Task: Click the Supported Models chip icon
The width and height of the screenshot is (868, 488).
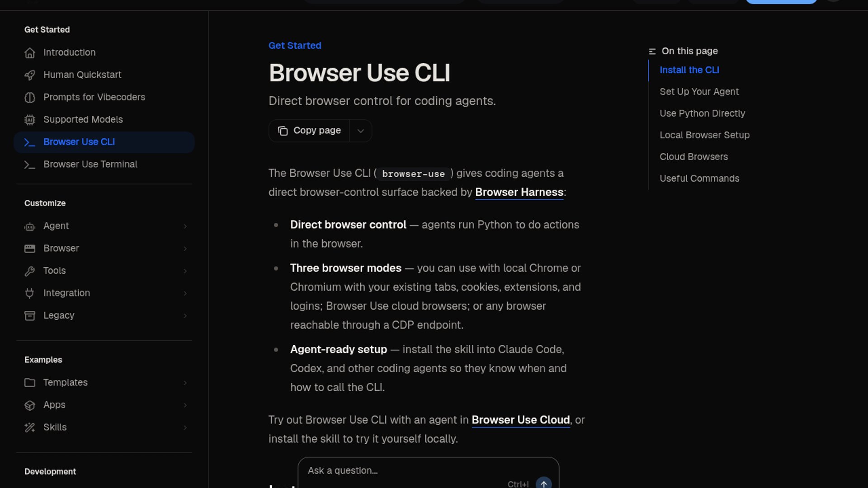Action: click(x=30, y=120)
